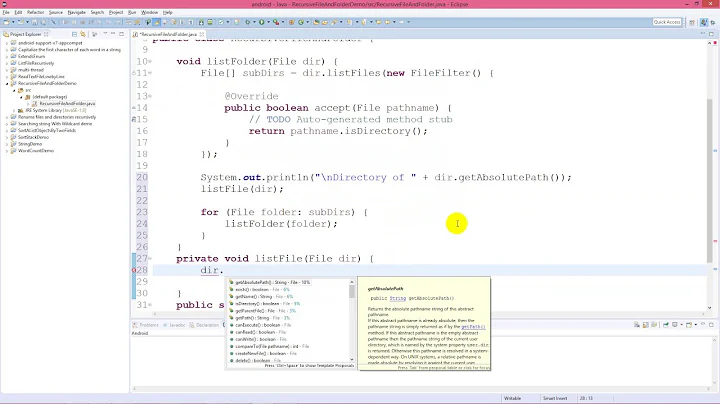Click the New file toolbar icon

pos(6,22)
